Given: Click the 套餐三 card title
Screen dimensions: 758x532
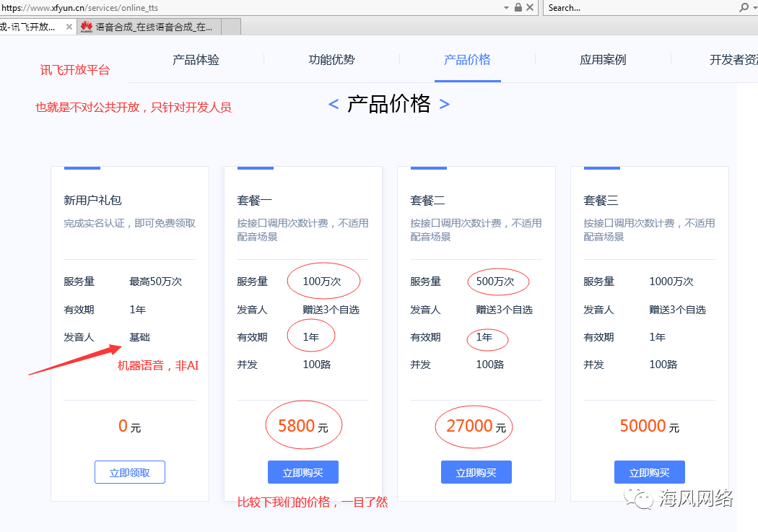Looking at the screenshot, I should coord(601,200).
